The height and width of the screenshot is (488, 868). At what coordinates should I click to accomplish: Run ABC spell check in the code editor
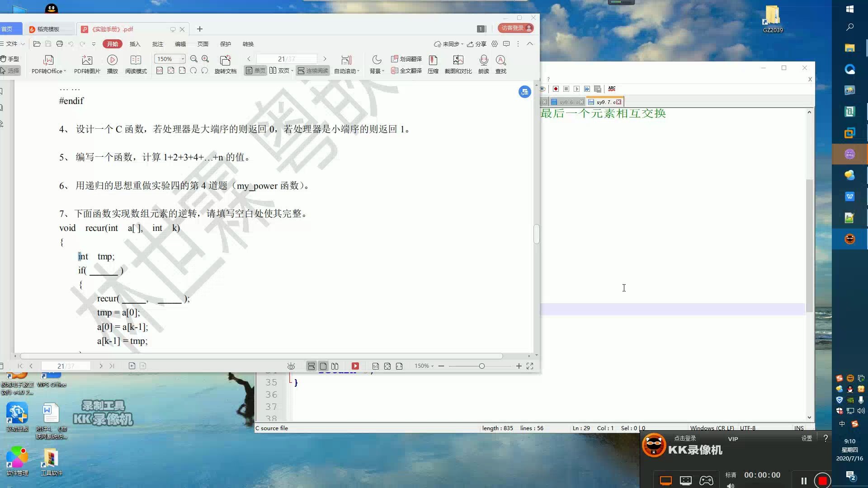point(612,89)
